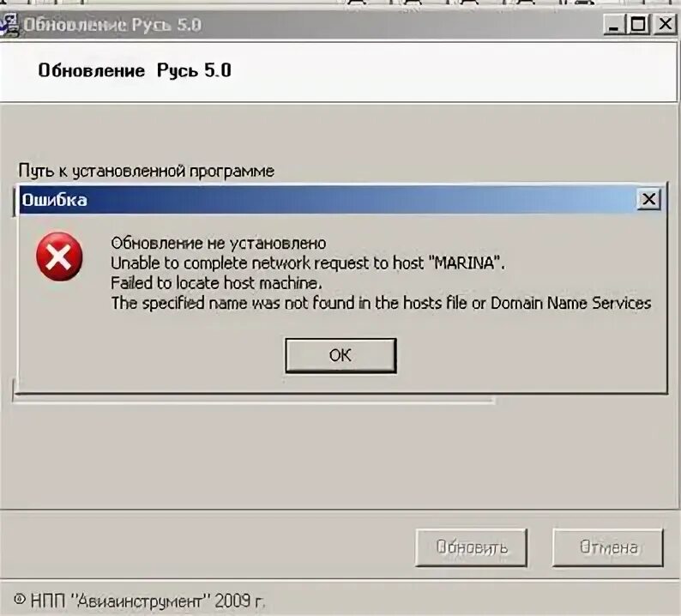This screenshot has width=681, height=616.
Task: Click the Путь к установленной программе label
Action: coord(146,172)
